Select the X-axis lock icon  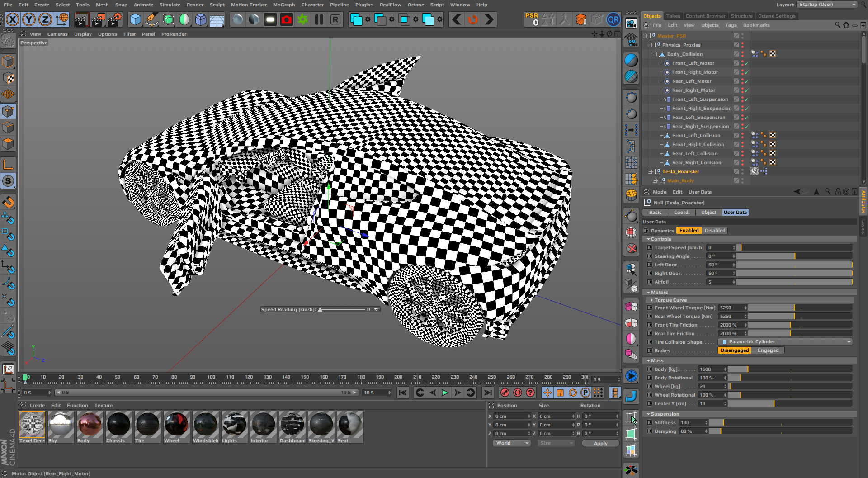click(13, 20)
